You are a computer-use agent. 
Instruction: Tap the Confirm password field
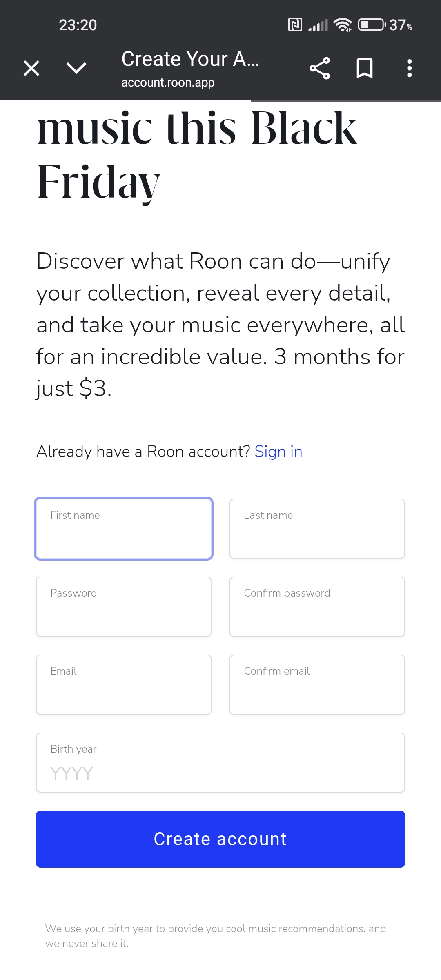[x=317, y=607]
